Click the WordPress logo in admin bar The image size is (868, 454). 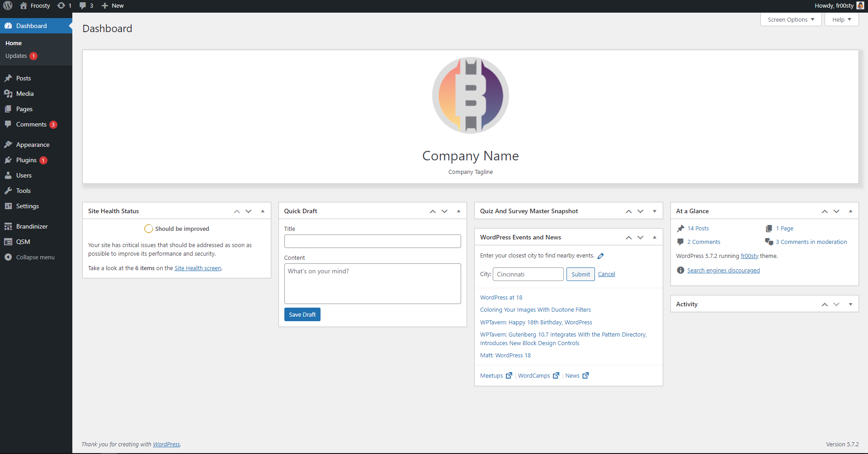pos(8,6)
